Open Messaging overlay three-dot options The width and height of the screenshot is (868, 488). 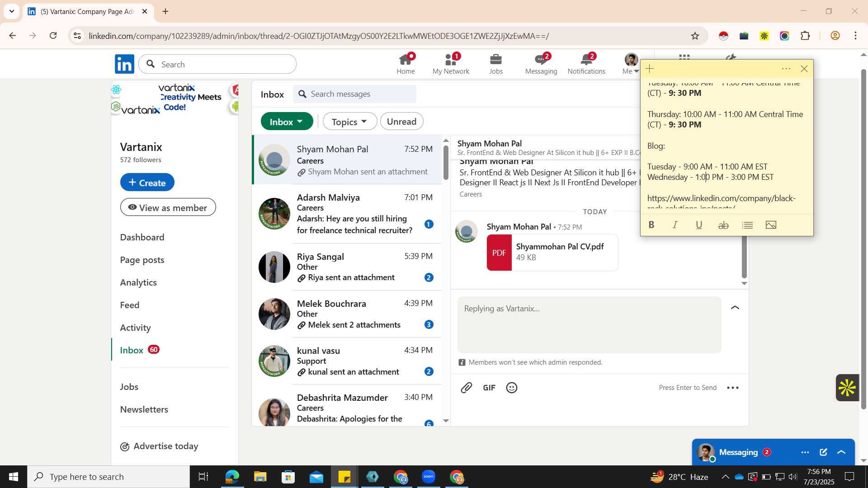(805, 452)
